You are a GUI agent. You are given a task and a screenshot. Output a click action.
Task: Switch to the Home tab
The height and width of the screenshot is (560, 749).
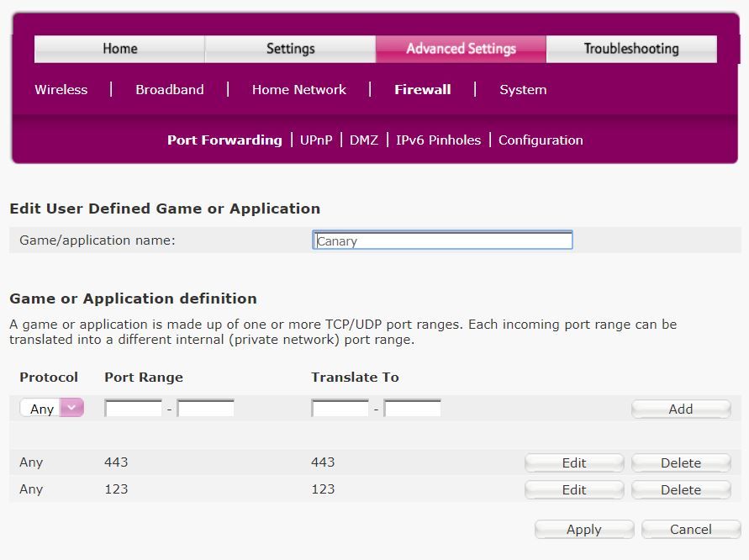point(119,49)
